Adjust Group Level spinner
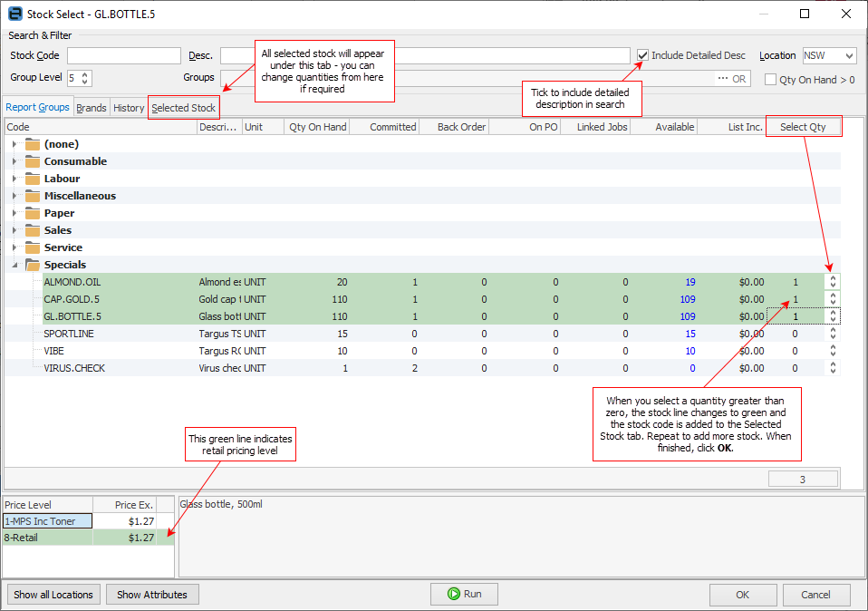 [x=86, y=79]
